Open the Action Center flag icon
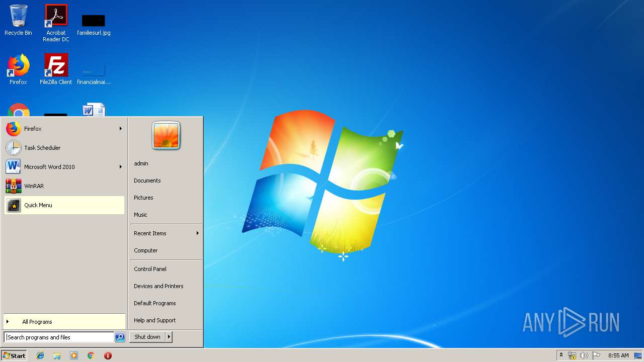The width and height of the screenshot is (644, 362). [x=596, y=355]
